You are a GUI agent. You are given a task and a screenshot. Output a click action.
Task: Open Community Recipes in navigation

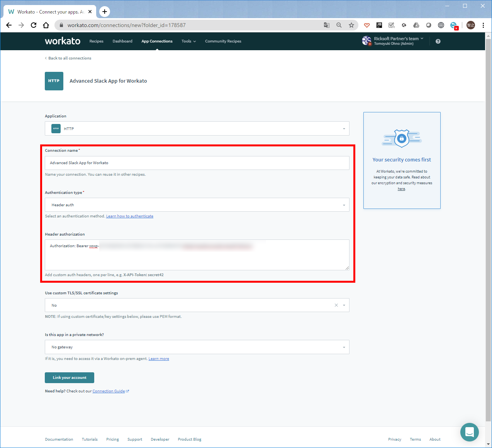click(223, 41)
